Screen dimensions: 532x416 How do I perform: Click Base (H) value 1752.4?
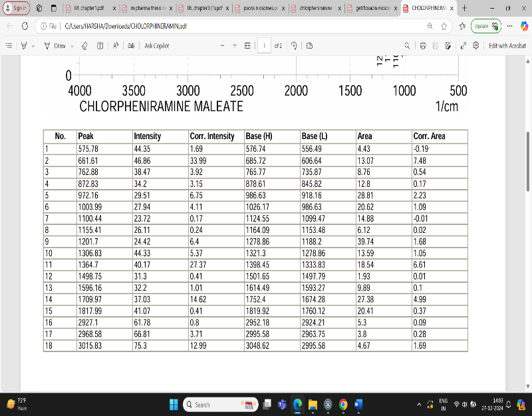coord(256,299)
